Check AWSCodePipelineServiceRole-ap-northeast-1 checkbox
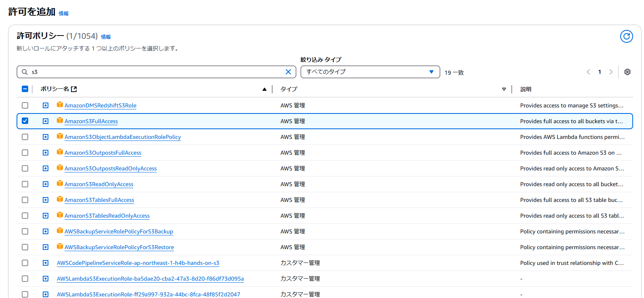Viewport: 644px width, 298px height. coord(25,263)
